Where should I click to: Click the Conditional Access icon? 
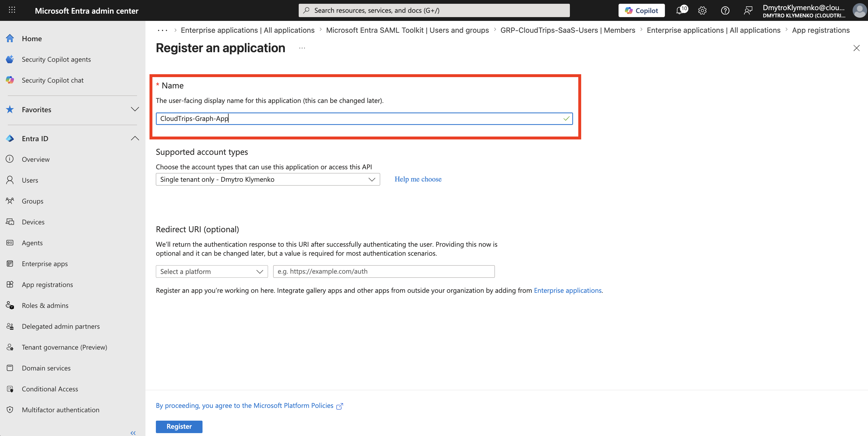pos(10,389)
